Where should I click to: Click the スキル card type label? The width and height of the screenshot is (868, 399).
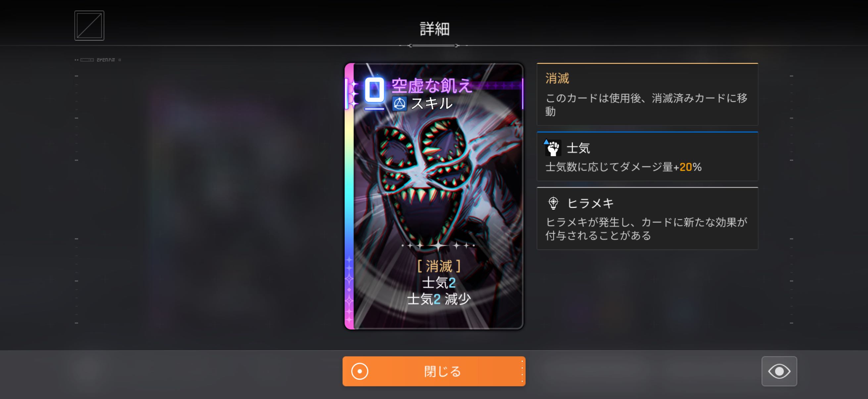432,103
